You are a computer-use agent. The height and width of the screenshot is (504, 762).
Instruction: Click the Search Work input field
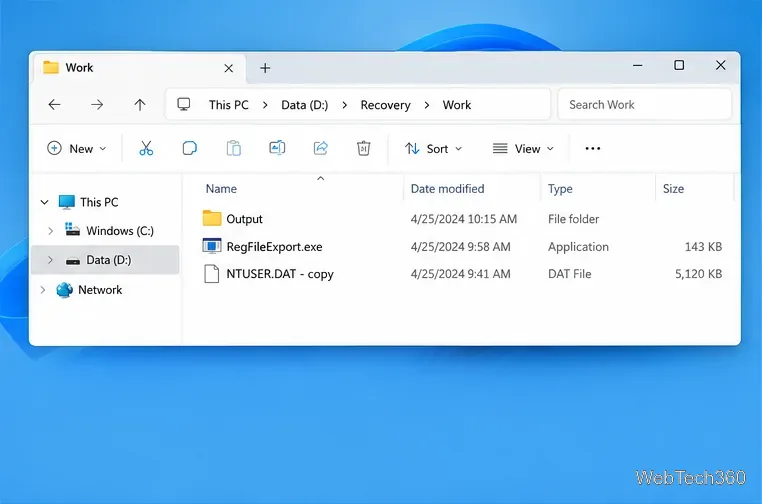click(644, 104)
